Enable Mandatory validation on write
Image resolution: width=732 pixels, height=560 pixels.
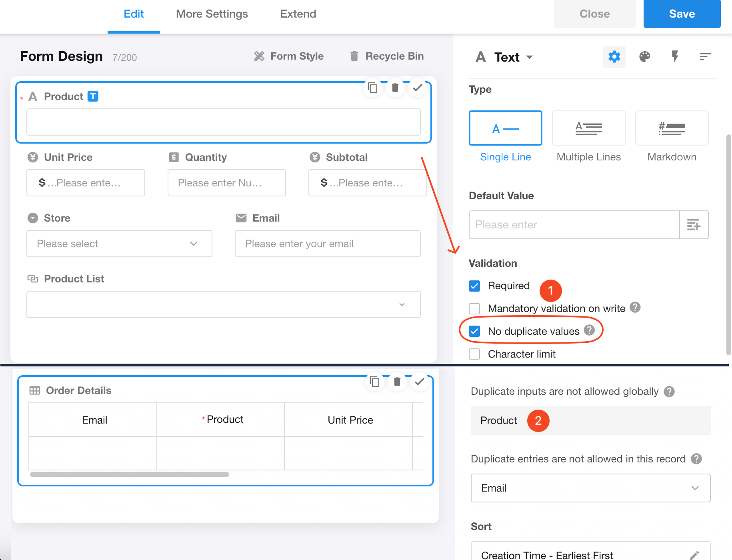(x=474, y=308)
